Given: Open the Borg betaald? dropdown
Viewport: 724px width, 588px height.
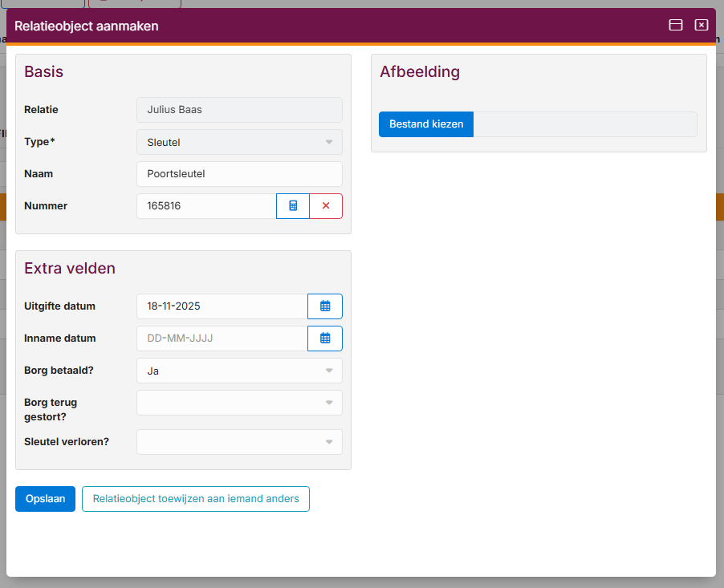Looking at the screenshot, I should [x=239, y=371].
